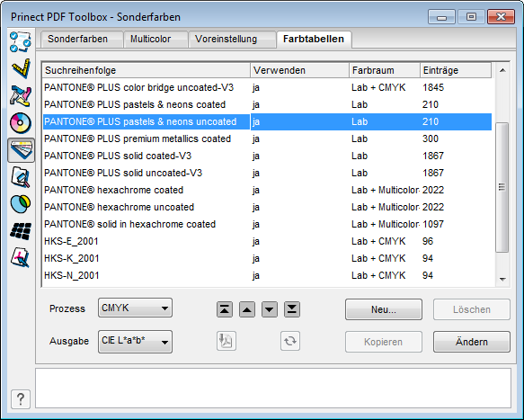
Task: Close the Prinect PDF Toolbox window
Action: point(501,17)
